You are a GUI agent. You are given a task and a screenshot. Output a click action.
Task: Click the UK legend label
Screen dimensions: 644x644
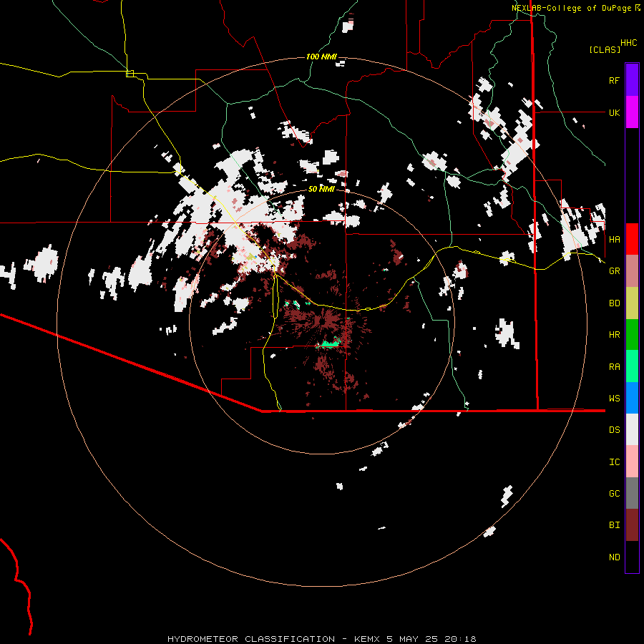click(614, 112)
